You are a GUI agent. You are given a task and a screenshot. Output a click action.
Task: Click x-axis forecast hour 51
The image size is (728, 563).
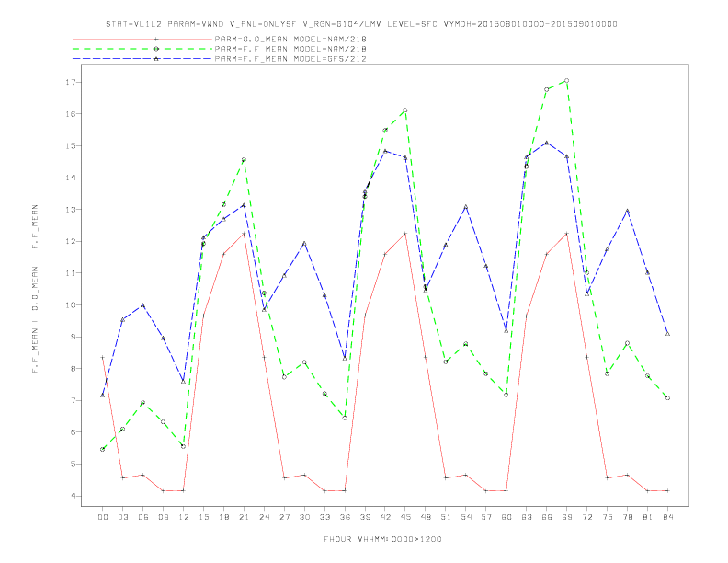(x=446, y=517)
